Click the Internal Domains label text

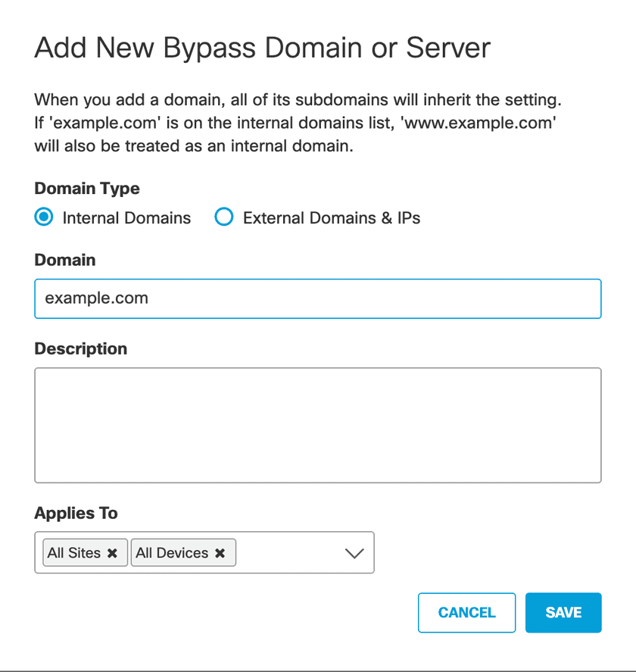click(x=126, y=218)
